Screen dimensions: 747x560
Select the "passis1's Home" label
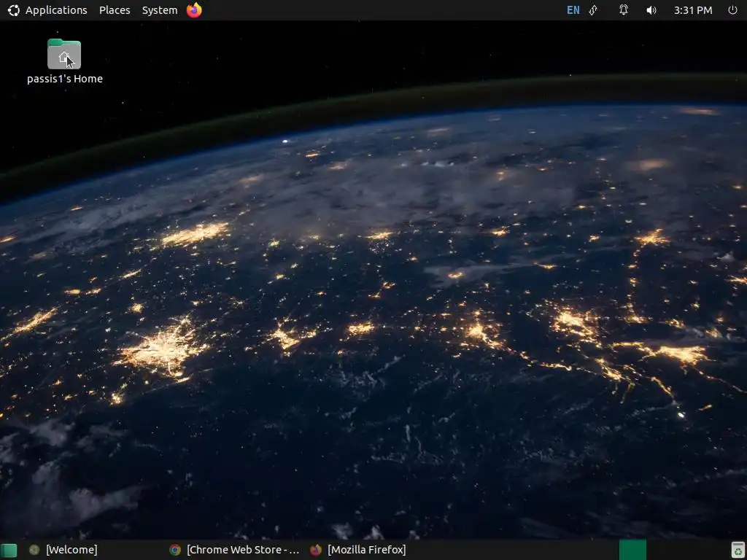coord(65,79)
